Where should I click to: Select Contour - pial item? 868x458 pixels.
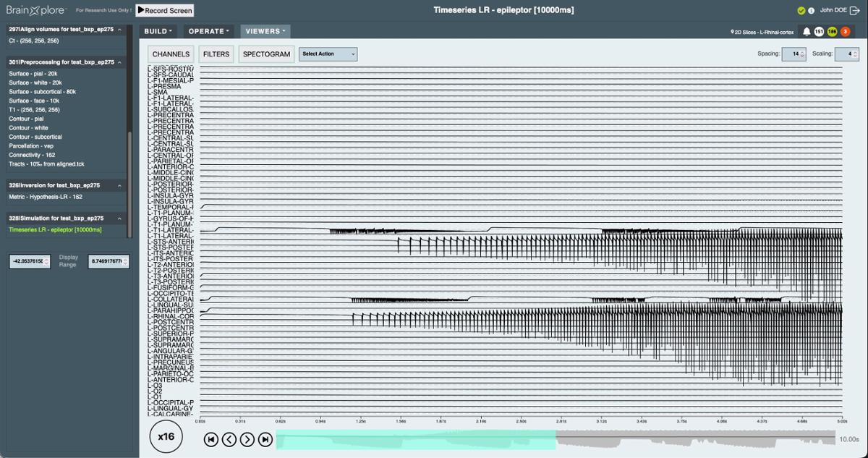pyautogui.click(x=26, y=119)
